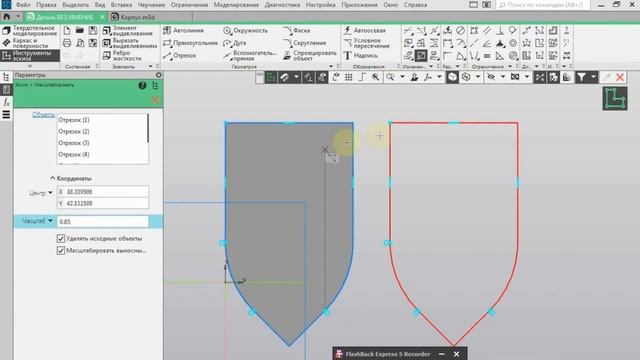The height and width of the screenshot is (360, 640).
Task: Click Спроецировать объект tool
Action: (310, 56)
